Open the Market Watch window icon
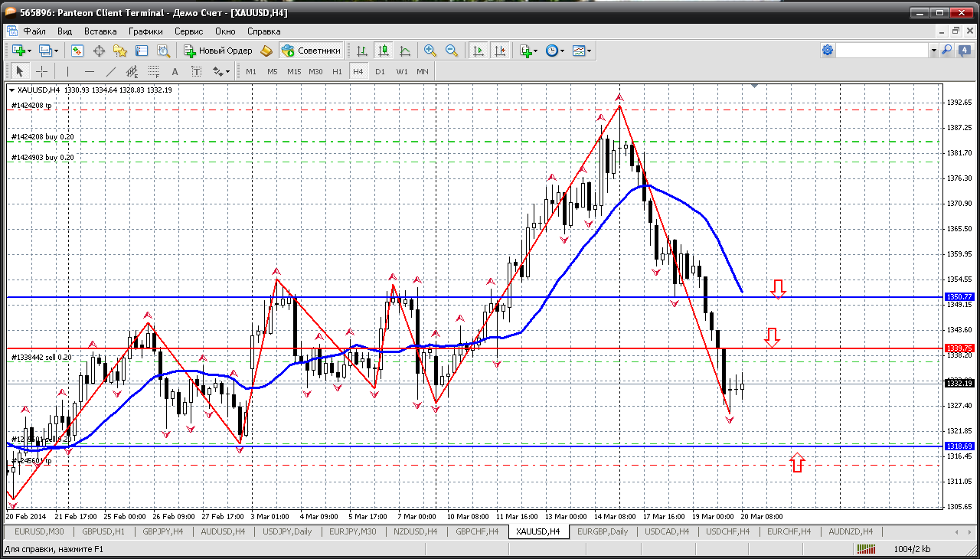Screen dimensions: 980x559 click(x=77, y=51)
